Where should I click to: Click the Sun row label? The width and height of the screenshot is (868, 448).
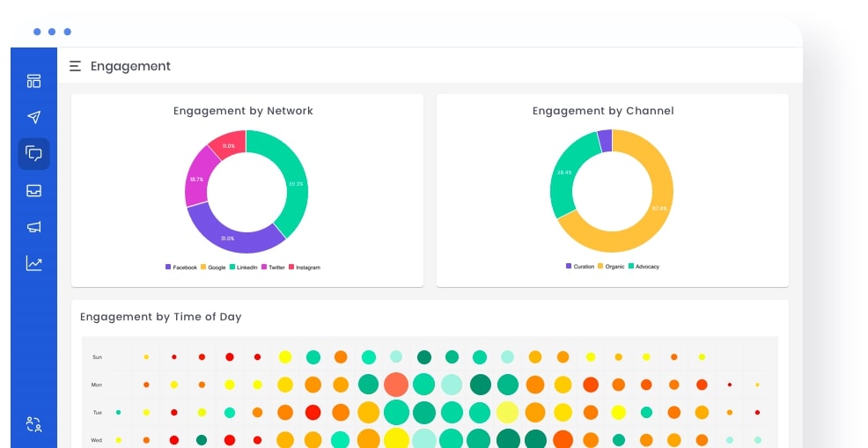click(x=97, y=357)
